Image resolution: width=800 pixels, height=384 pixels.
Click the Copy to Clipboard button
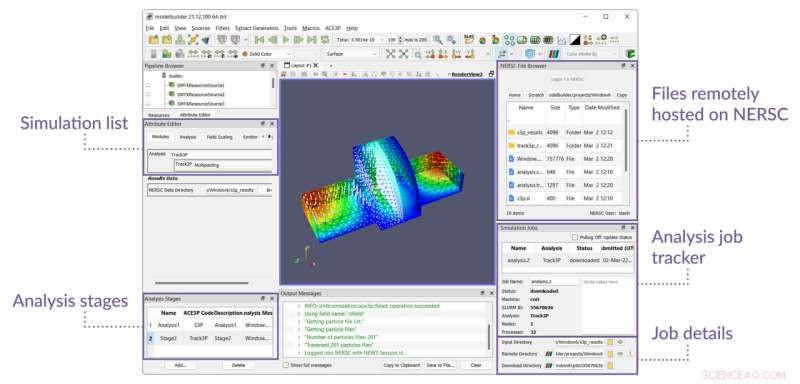point(402,365)
